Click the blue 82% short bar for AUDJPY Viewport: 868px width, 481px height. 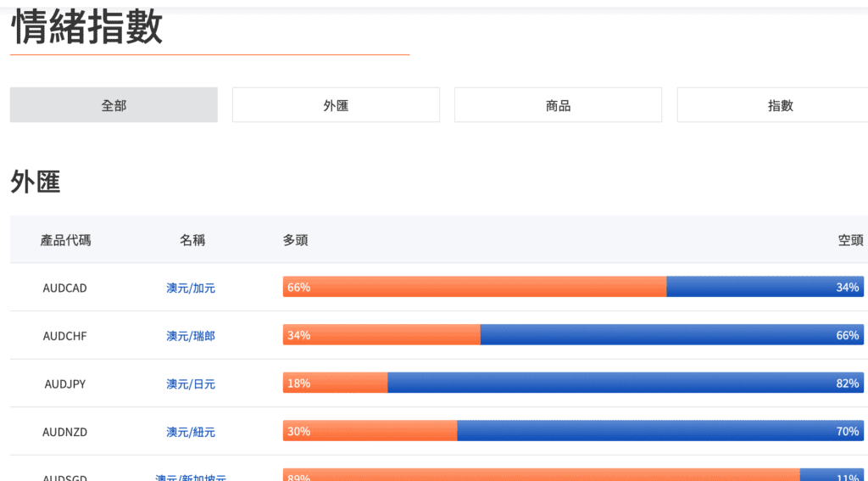[626, 383]
